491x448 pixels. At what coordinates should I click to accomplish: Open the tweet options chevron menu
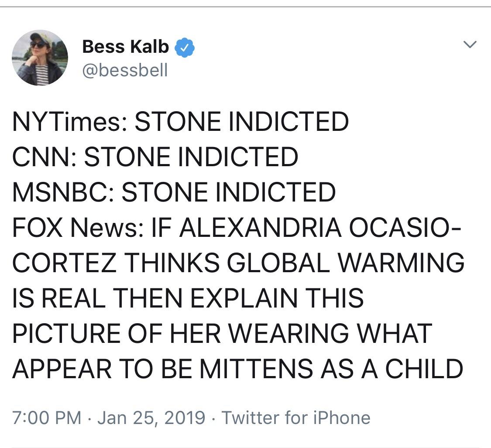[x=470, y=44]
